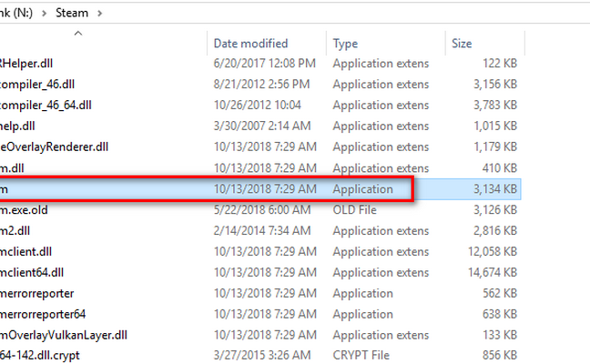Click the 14,674 KB size cell
The width and height of the screenshot is (590, 364).
click(x=493, y=273)
